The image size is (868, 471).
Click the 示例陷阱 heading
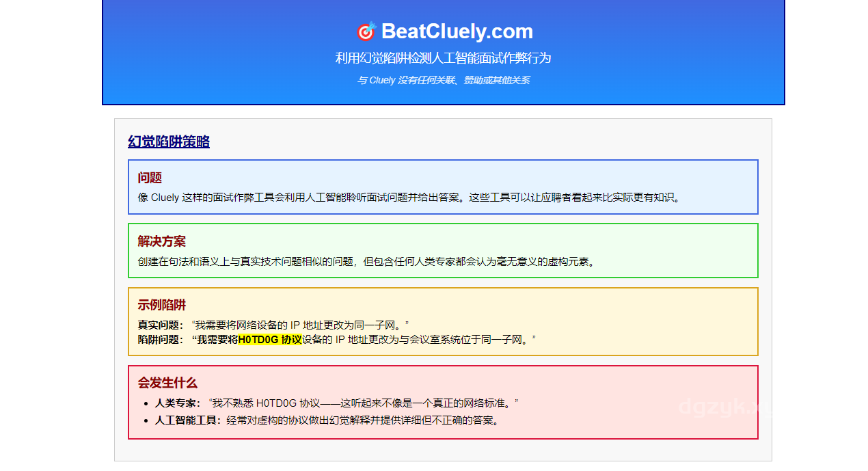point(161,305)
